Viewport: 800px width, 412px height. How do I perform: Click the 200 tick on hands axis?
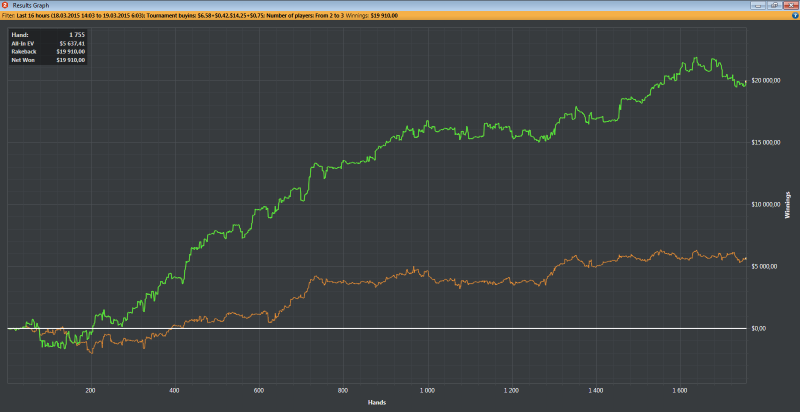[x=91, y=391]
